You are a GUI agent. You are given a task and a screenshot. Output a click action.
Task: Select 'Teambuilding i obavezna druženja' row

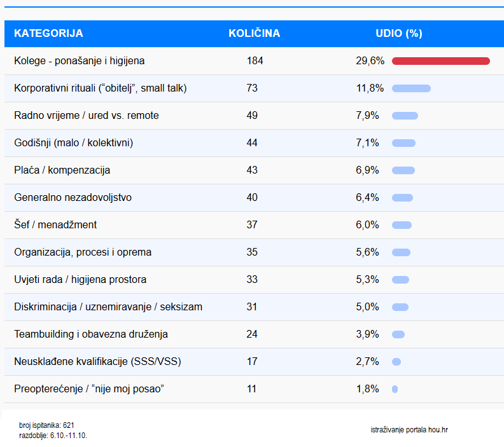point(91,334)
